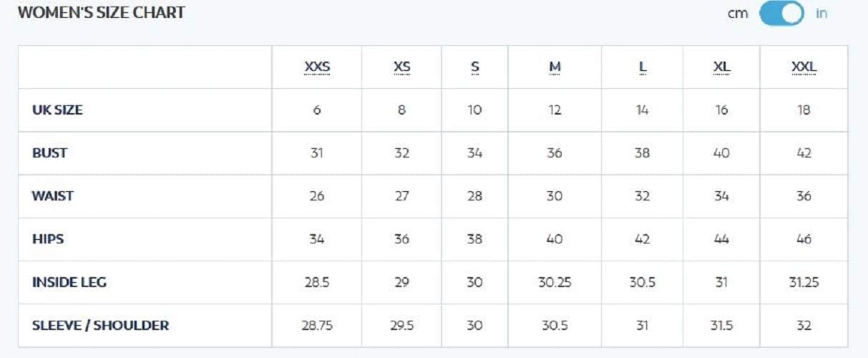
Task: Click the WAIST row label
Action: [52, 196]
